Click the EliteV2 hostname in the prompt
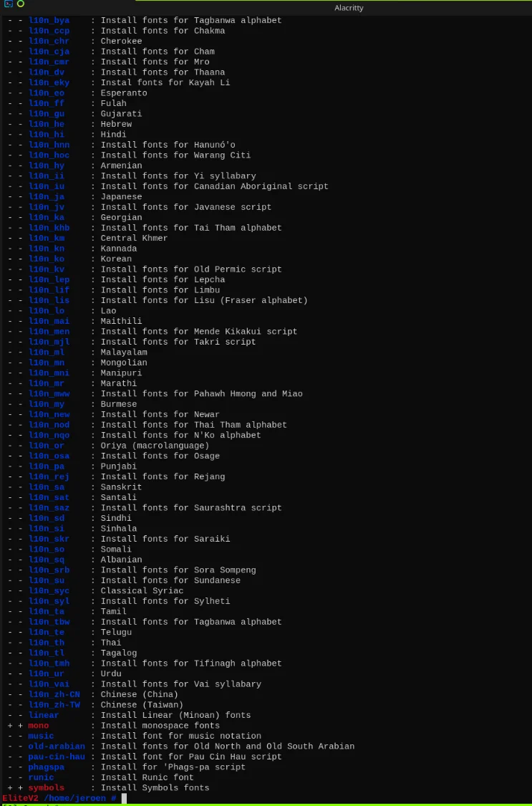532x806 pixels. coord(20,798)
